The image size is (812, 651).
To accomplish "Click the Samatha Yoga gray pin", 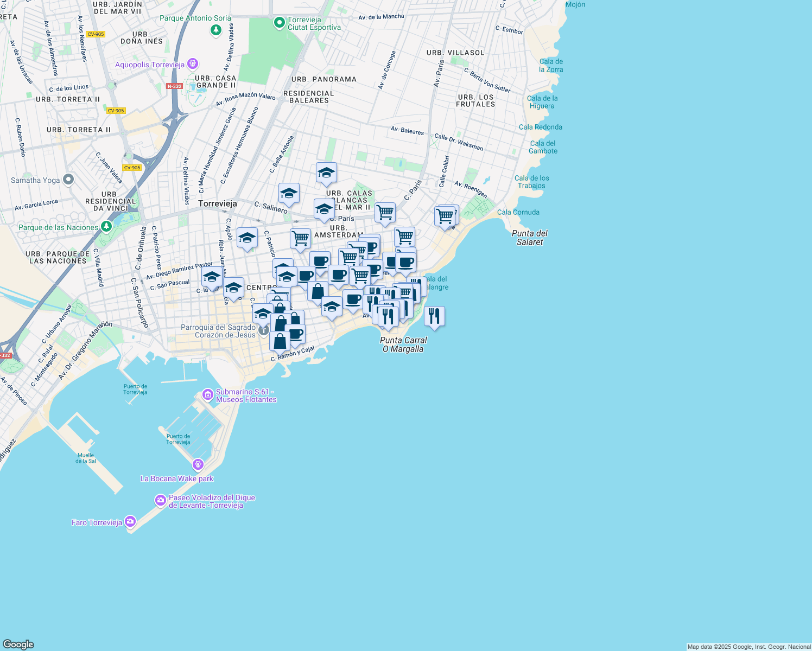I will 68,179.
